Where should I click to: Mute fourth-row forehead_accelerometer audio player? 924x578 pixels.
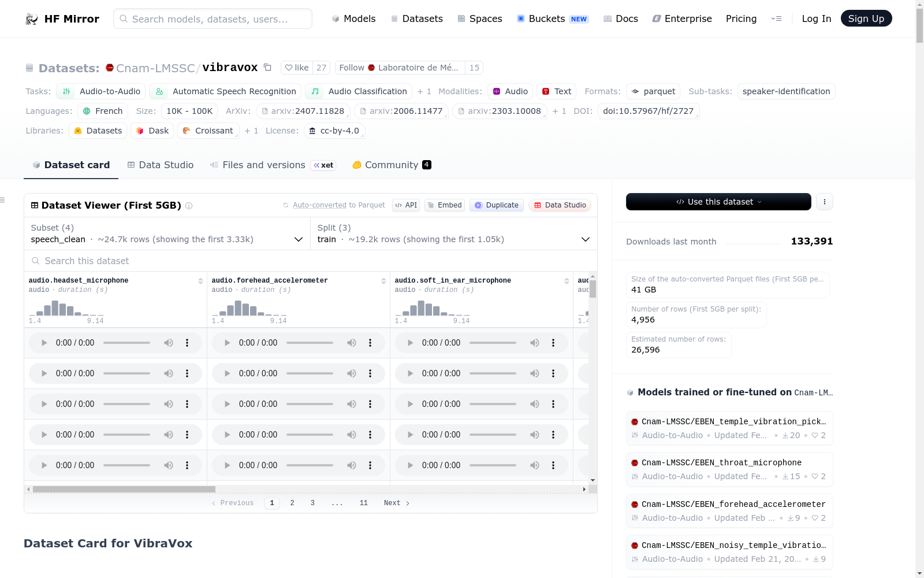(352, 435)
